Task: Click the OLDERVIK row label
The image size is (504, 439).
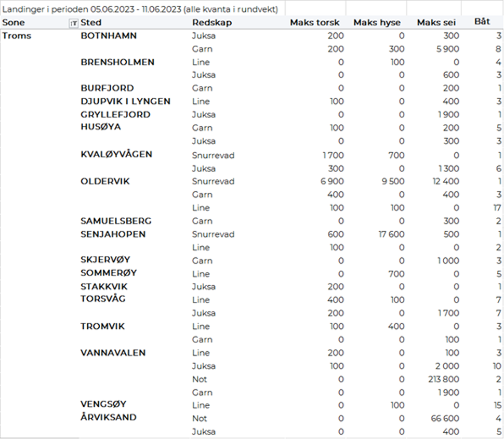Action: pos(105,181)
